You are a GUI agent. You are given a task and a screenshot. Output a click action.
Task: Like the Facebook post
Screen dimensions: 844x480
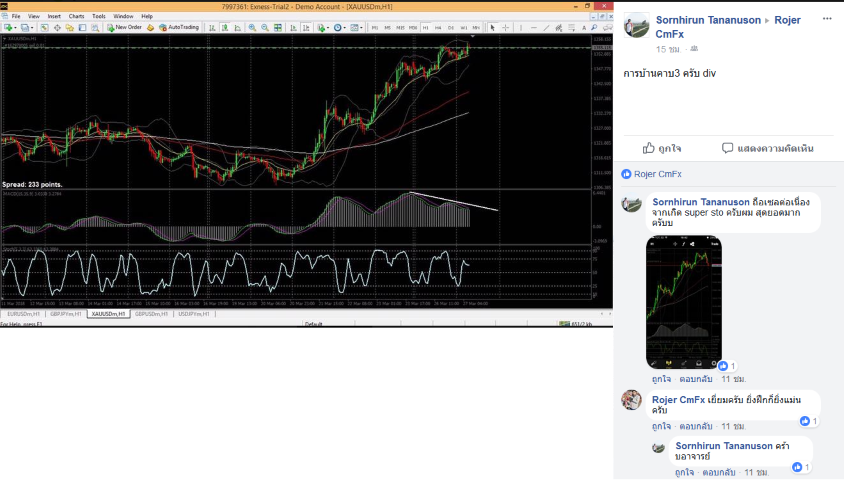click(662, 148)
